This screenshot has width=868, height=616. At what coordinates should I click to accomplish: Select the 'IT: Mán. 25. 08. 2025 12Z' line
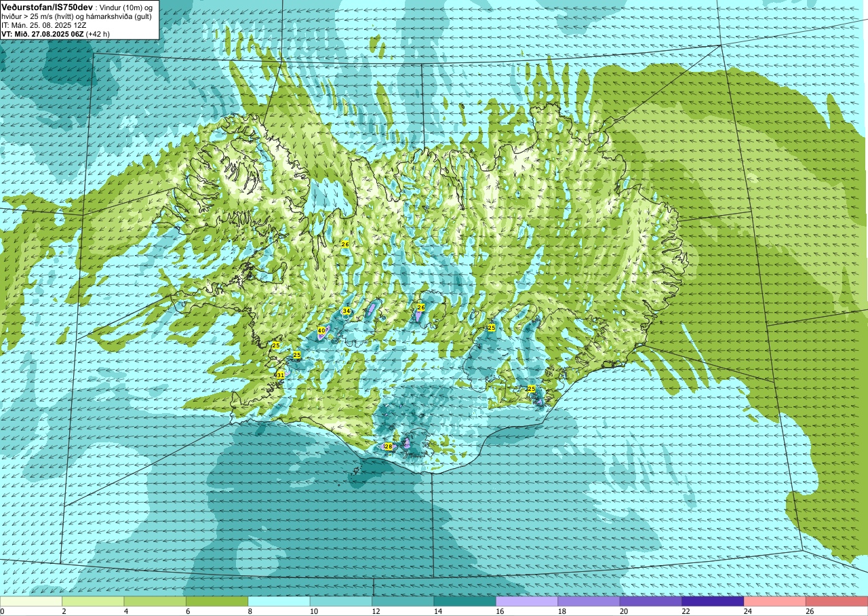43,25
